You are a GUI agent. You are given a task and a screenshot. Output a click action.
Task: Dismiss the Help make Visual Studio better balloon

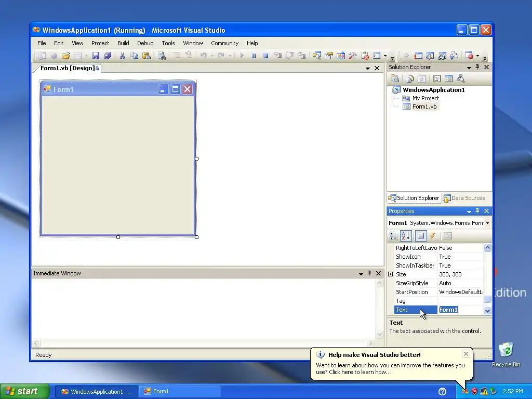click(466, 354)
